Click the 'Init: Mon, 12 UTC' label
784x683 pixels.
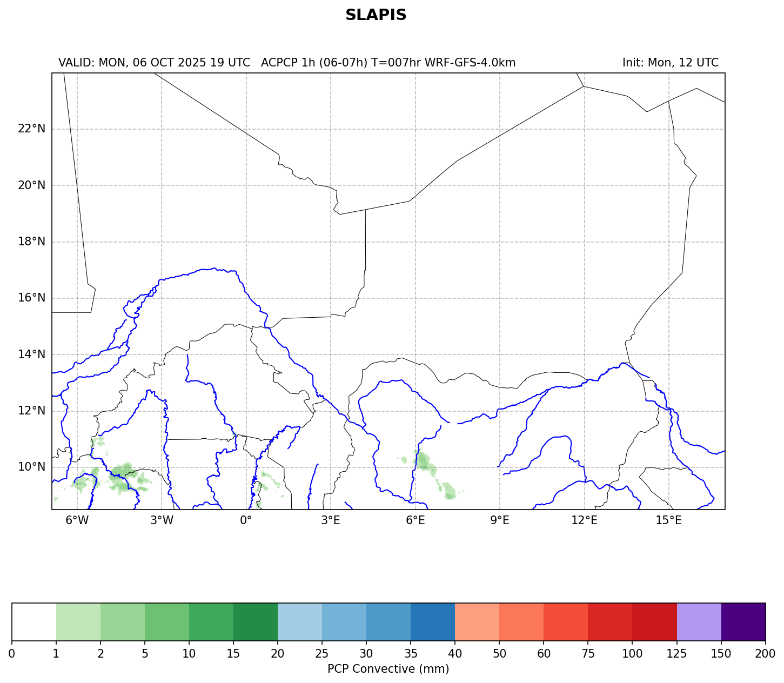click(670, 63)
